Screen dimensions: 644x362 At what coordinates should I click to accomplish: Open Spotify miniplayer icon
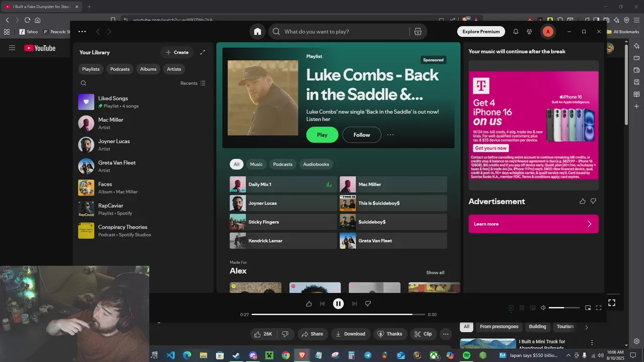(588, 308)
